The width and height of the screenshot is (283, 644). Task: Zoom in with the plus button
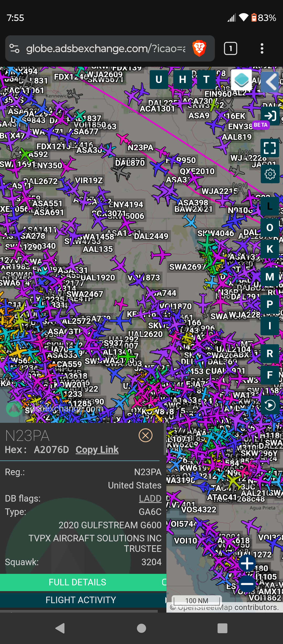click(247, 563)
